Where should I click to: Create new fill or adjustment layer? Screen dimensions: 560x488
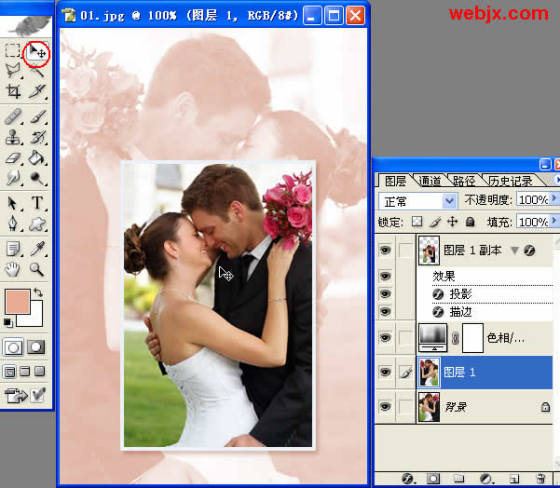coord(485,478)
